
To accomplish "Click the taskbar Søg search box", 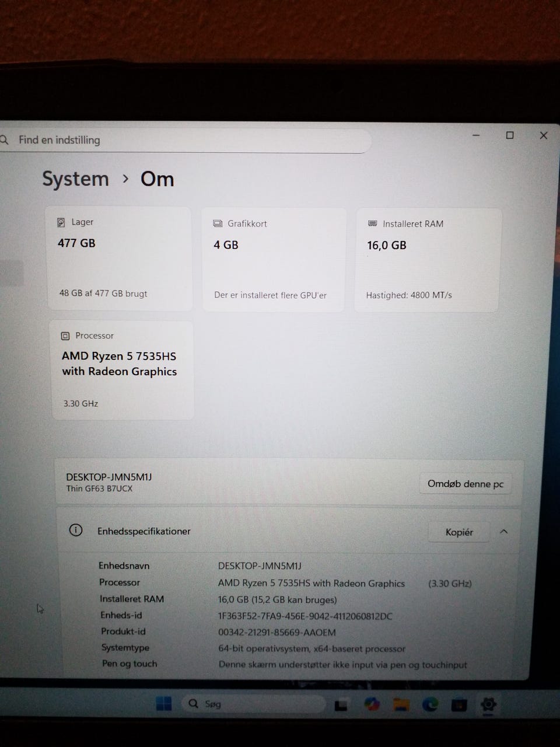I will coord(252,704).
